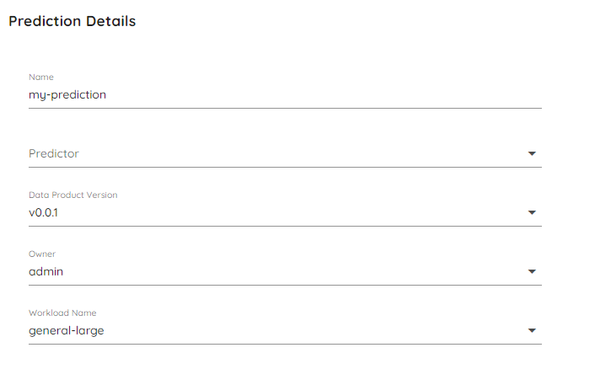Click the Data Product Version arrow icon
The image size is (600, 385).
pos(532,212)
